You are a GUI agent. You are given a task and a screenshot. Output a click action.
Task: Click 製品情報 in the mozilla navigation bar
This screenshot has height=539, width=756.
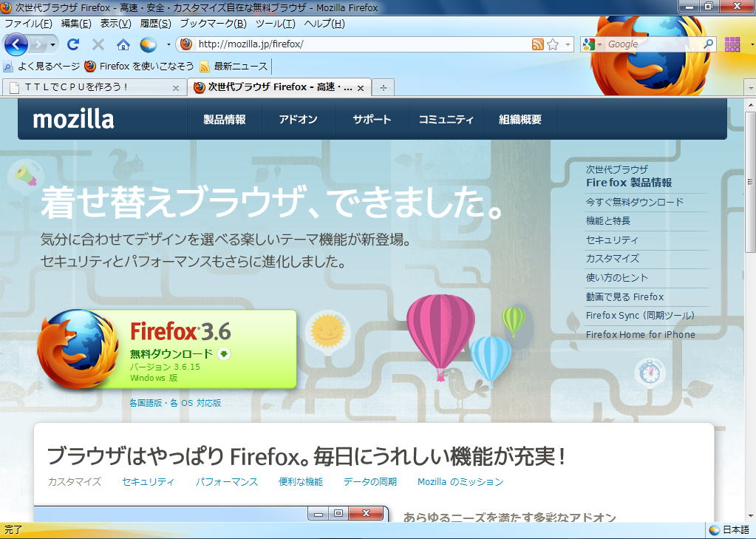coord(225,120)
